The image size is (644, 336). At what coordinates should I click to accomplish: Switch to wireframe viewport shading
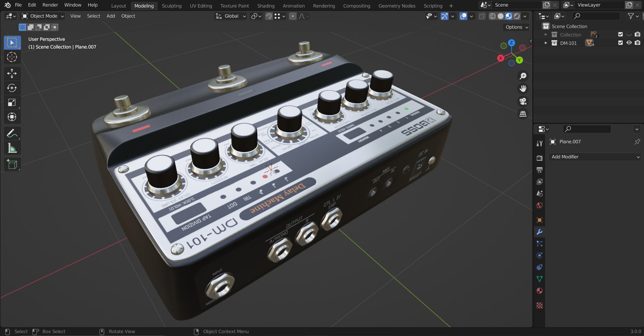(x=492, y=16)
